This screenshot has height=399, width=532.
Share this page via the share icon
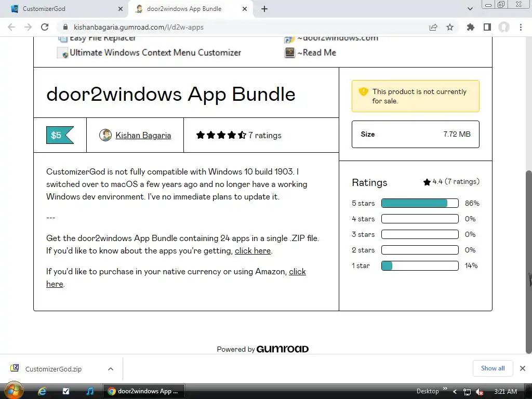[433, 27]
